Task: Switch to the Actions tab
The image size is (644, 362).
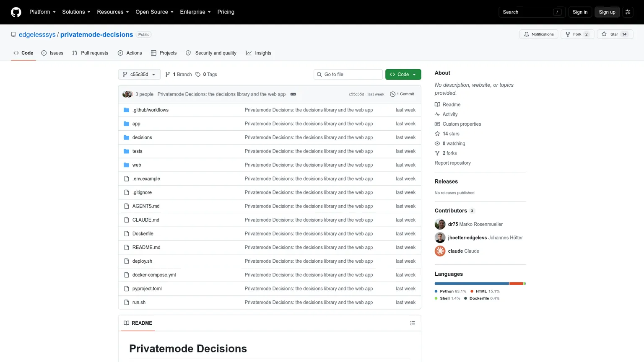Action: 130,53
